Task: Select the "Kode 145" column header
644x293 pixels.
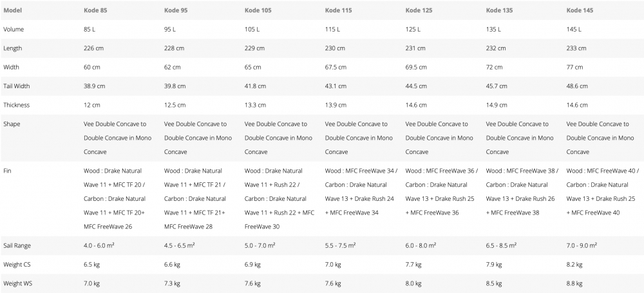Action: click(580, 11)
